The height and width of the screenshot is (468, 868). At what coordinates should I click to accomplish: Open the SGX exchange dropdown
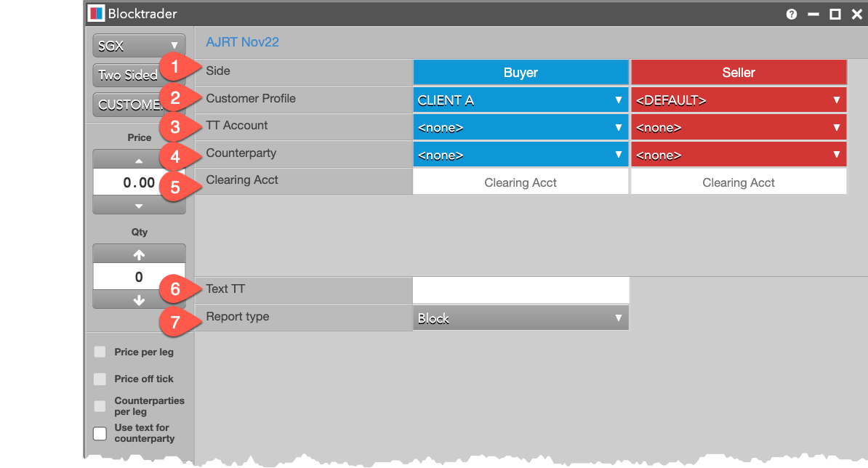click(139, 46)
